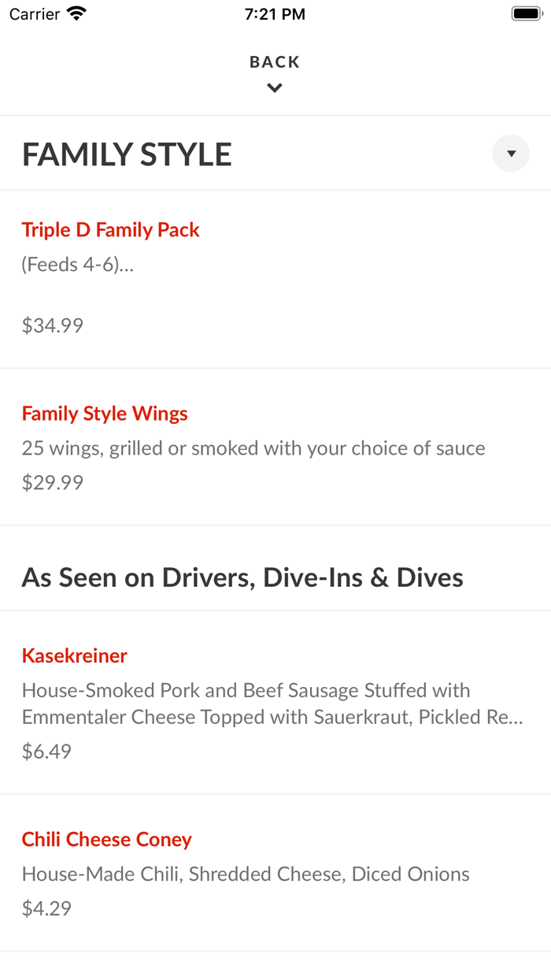Tap the (Feeds 4-6)… description
The height and width of the screenshot is (980, 551).
[x=78, y=265]
